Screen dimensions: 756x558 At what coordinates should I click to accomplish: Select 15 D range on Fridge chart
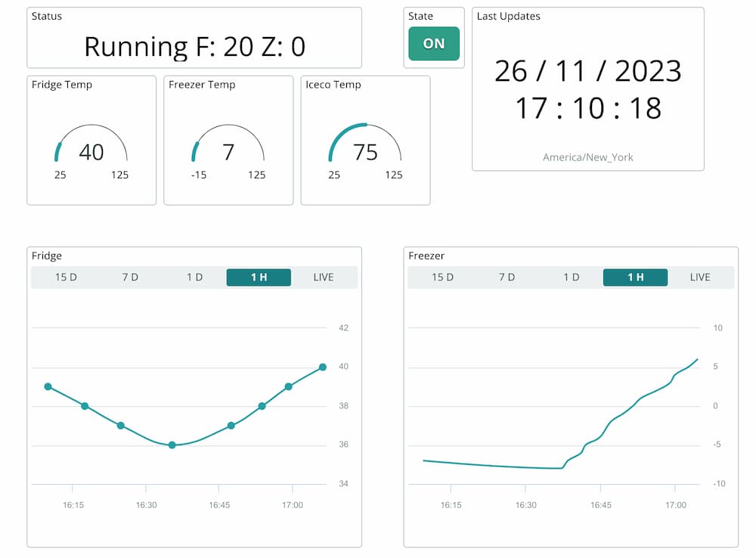click(x=66, y=277)
